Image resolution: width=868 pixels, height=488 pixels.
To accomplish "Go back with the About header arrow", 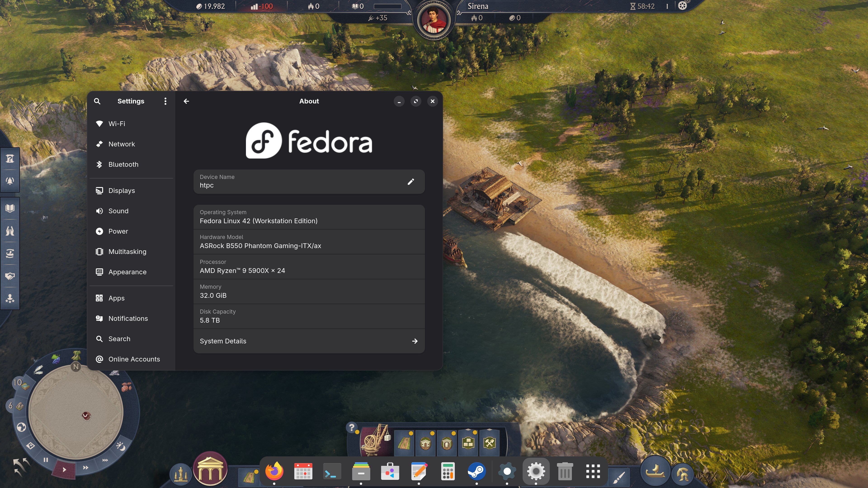I will tap(186, 101).
